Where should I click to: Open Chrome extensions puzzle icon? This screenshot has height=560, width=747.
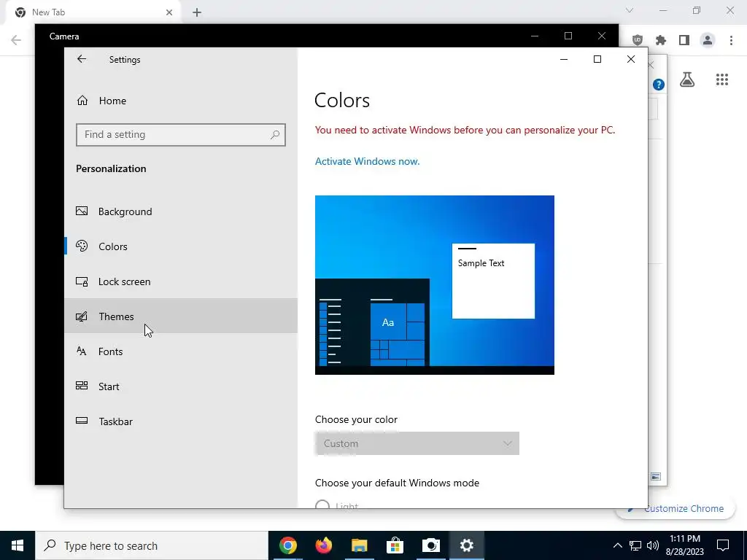click(661, 40)
